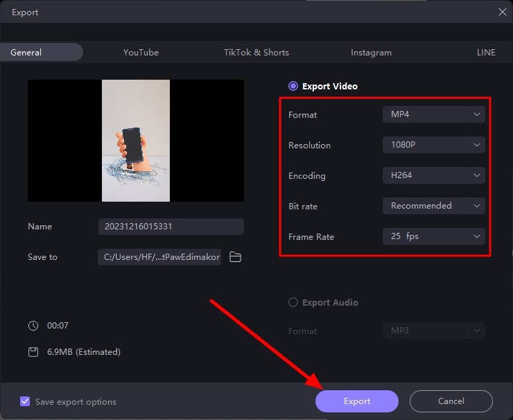The width and height of the screenshot is (513, 420).
Task: Switch to the Instagram tab
Action: click(x=371, y=53)
